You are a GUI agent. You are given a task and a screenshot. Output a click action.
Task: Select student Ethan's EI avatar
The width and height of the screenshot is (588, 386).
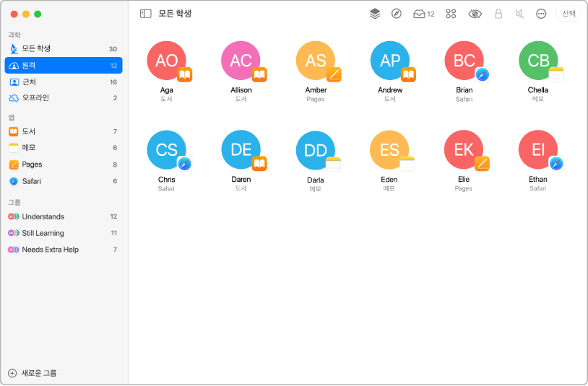(x=537, y=149)
